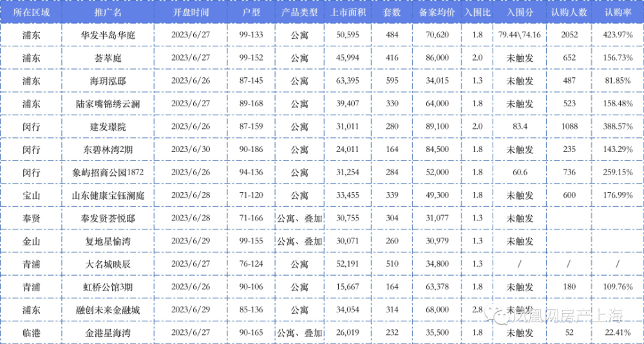Click the 套数 column header
Viewport: 644px width, 344px height.
coord(392,12)
